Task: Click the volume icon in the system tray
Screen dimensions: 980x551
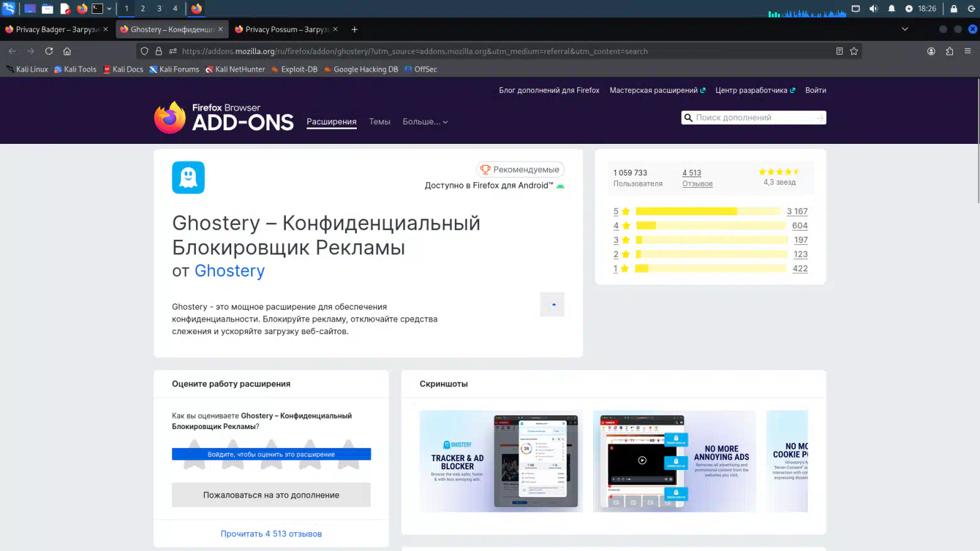Action: pyautogui.click(x=873, y=9)
